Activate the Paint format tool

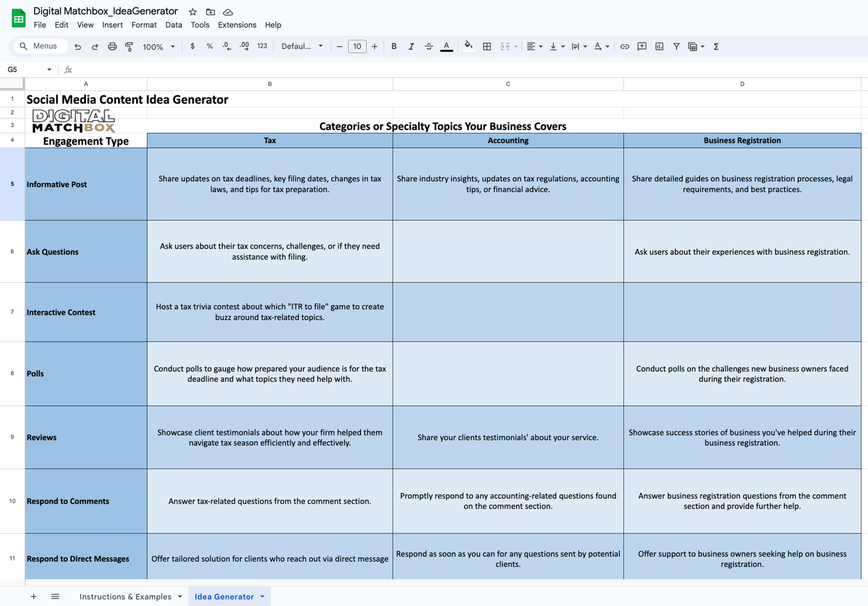click(x=129, y=46)
